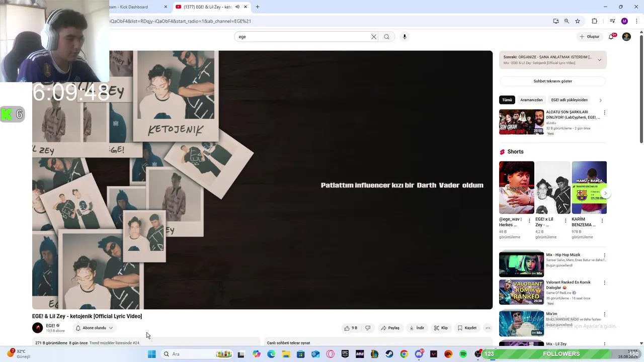This screenshot has height=362, width=644.
Task: Open the EGE! channel avatar
Action: click(x=38, y=328)
